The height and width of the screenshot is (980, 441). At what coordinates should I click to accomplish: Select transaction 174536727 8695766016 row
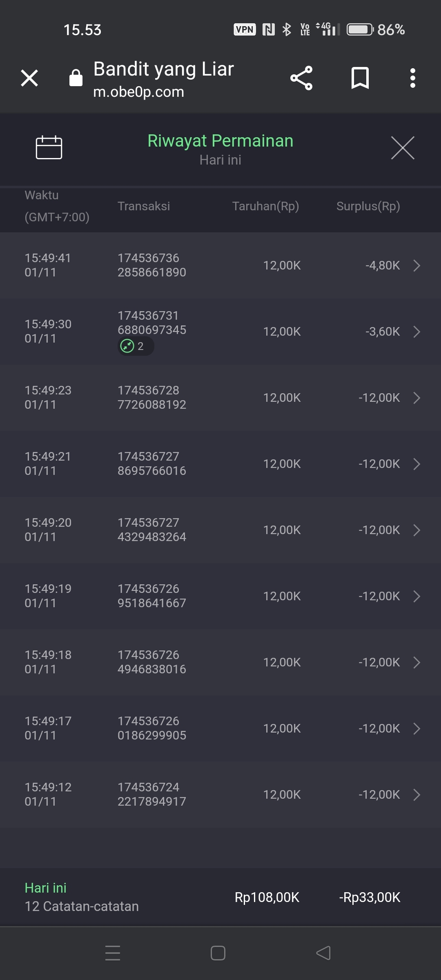(x=151, y=464)
